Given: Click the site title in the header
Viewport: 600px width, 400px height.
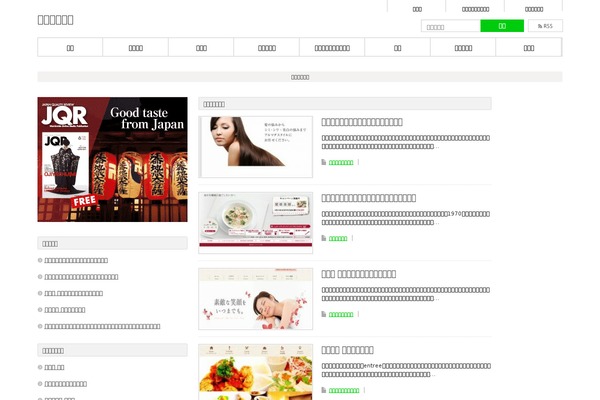Looking at the screenshot, I should 55,20.
